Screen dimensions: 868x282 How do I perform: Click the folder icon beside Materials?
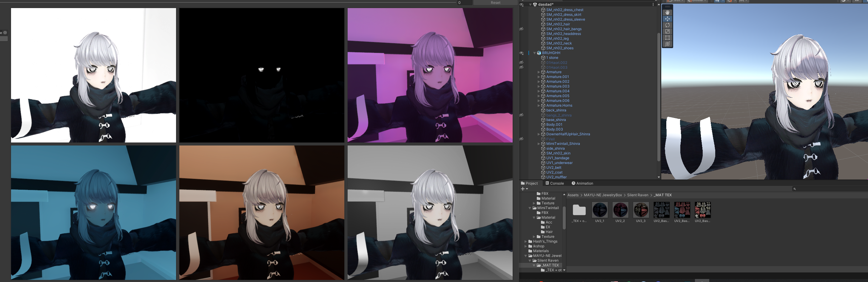(530, 251)
